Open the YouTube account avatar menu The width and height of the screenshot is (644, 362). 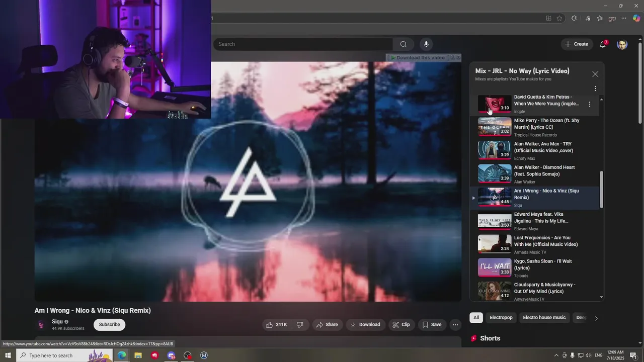(x=622, y=44)
